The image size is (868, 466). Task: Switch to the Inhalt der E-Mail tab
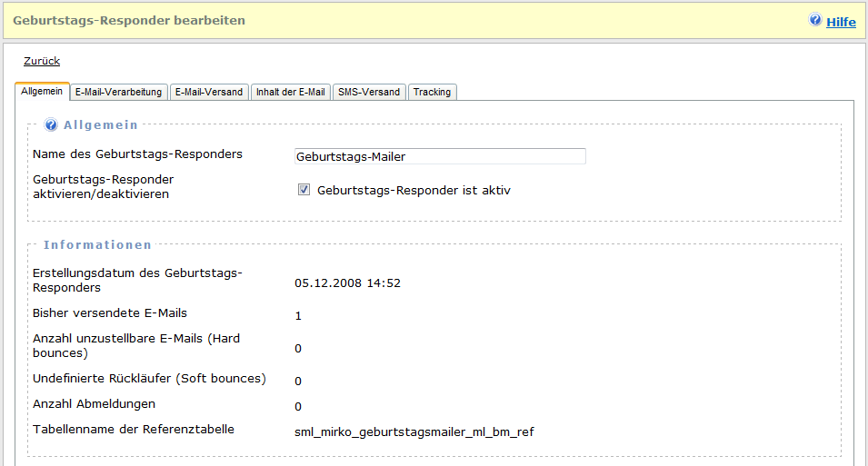pyautogui.click(x=291, y=92)
